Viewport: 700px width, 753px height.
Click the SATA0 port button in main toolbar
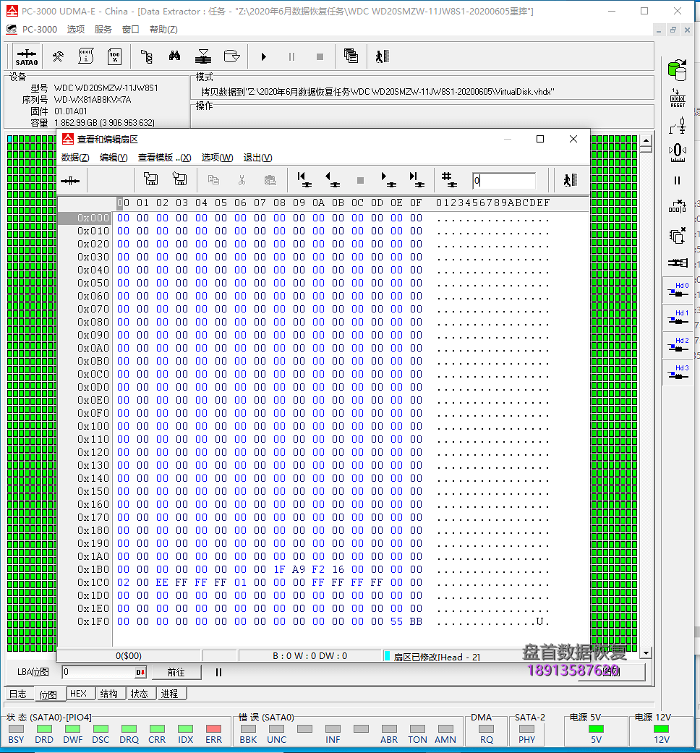click(x=27, y=56)
